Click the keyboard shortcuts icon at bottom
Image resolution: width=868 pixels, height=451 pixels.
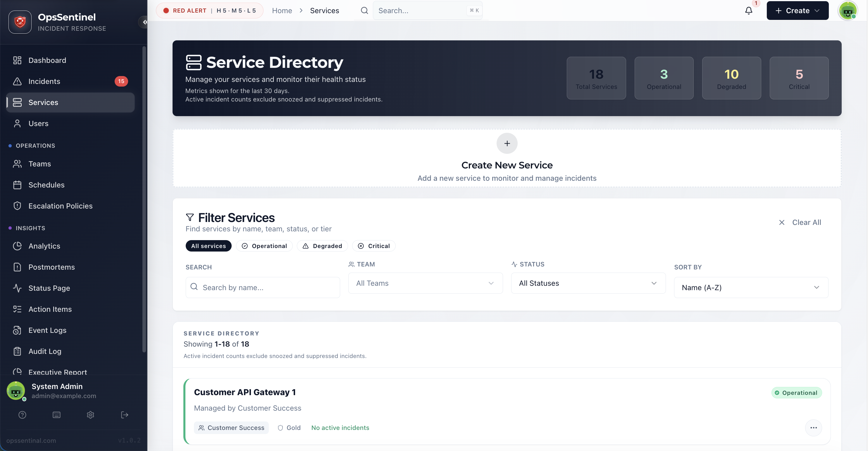pyautogui.click(x=56, y=415)
